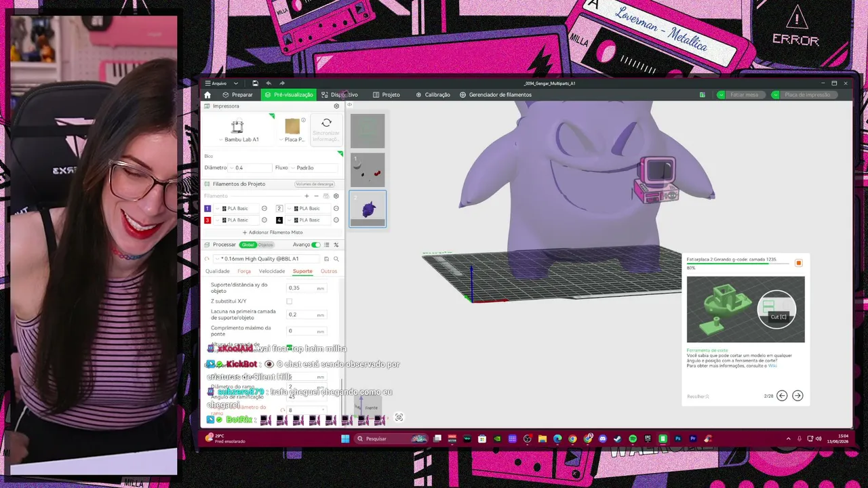Show the next tip arrow
This screenshot has width=868, height=488.
pos(797,396)
